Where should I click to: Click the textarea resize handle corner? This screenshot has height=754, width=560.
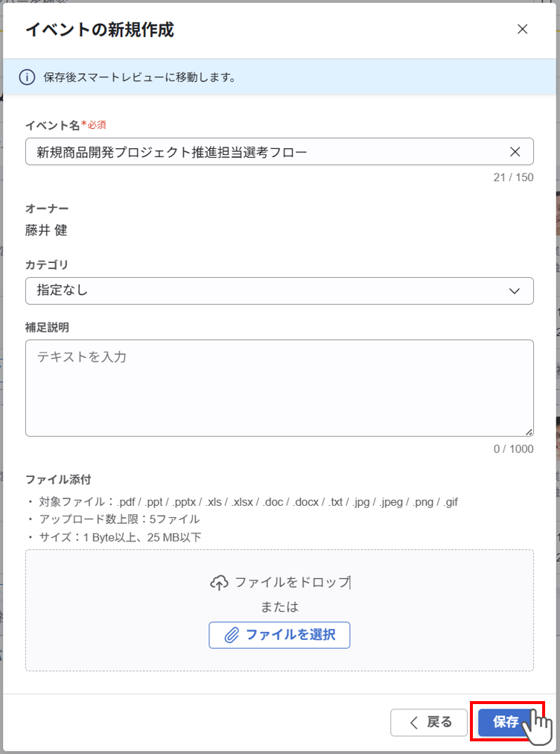pos(529,431)
